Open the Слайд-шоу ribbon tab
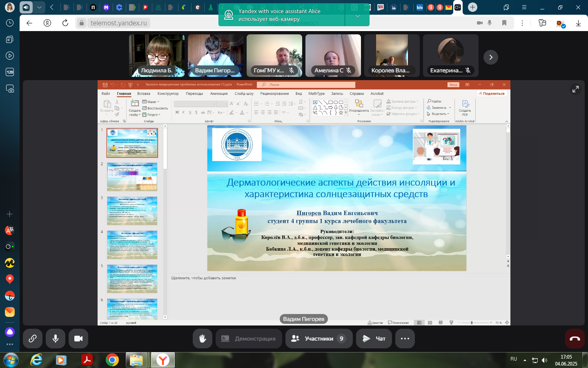This screenshot has height=368, width=588. [x=244, y=94]
